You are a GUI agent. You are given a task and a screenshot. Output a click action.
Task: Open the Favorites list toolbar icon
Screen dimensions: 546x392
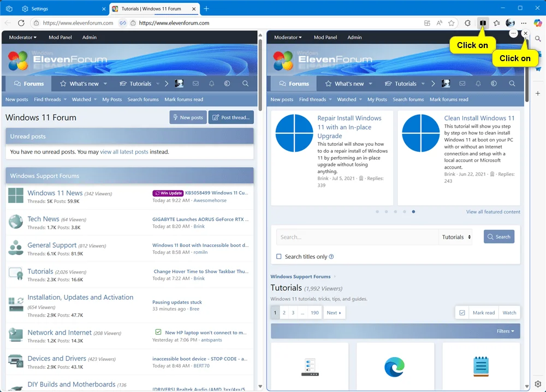(x=496, y=23)
